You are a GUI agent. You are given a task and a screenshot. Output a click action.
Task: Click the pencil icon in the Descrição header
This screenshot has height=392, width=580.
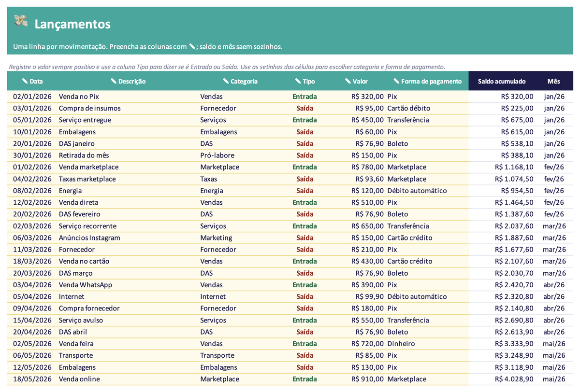click(114, 81)
